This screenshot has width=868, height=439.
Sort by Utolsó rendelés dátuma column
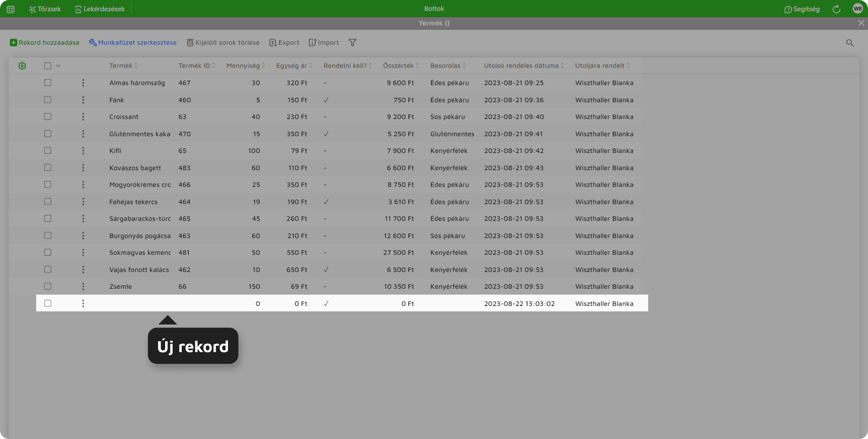[x=524, y=66]
